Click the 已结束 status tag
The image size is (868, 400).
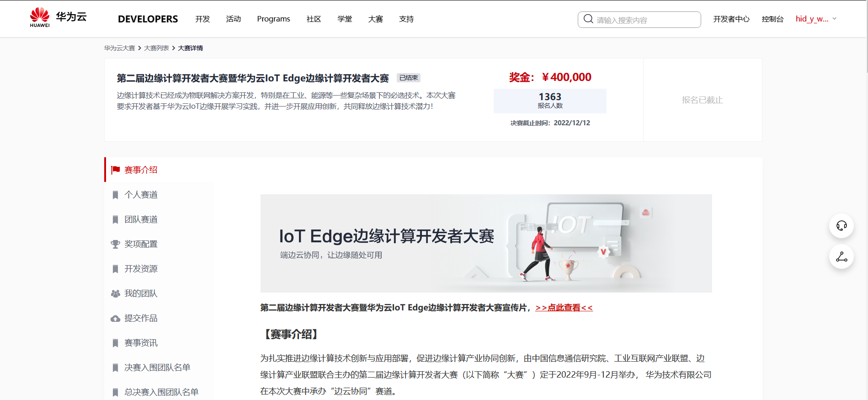pyautogui.click(x=409, y=78)
